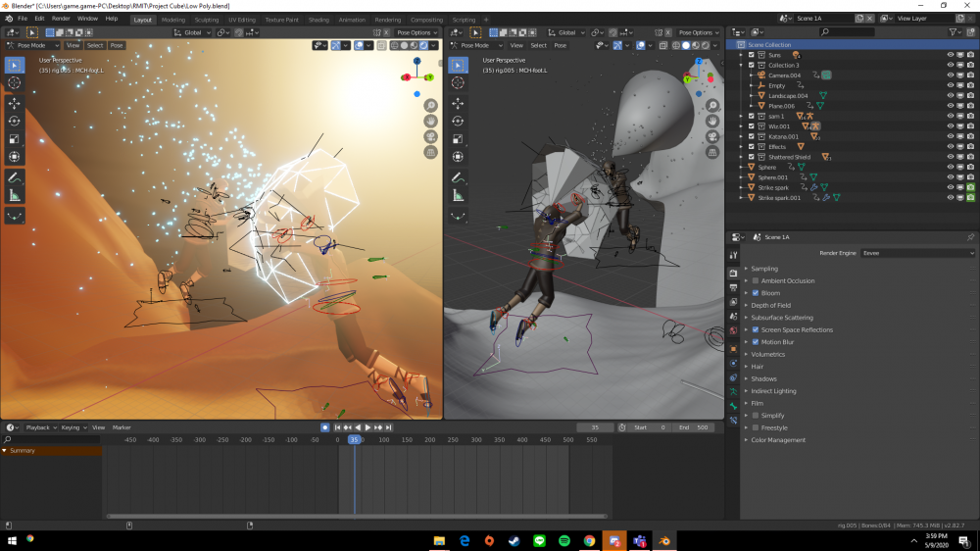The width and height of the screenshot is (980, 551).
Task: Click the Cursor tool in left viewport
Action: click(15, 82)
